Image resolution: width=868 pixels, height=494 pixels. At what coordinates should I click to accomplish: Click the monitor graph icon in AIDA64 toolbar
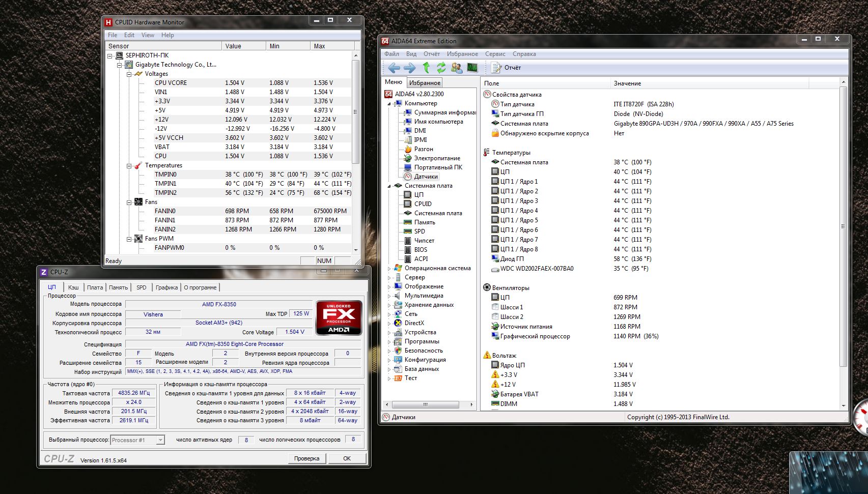pos(472,68)
